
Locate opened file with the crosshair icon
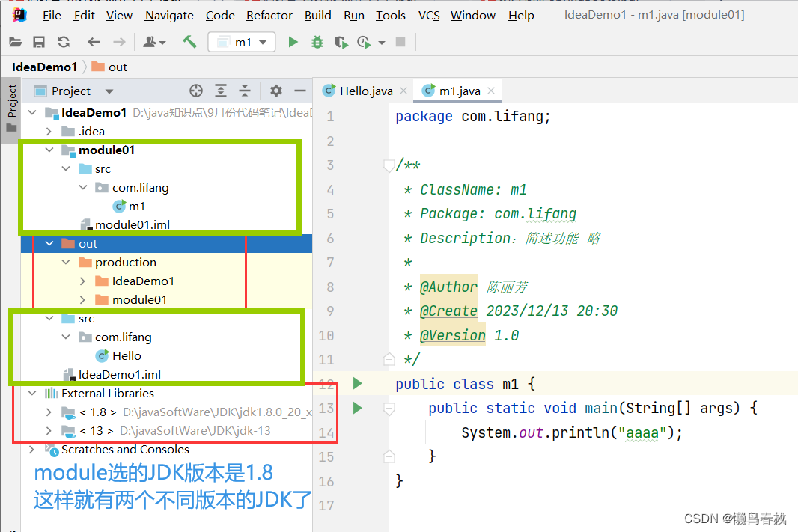pos(195,90)
